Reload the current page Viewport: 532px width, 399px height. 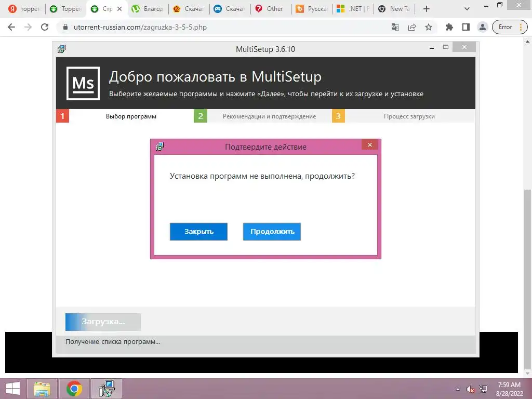(x=45, y=27)
